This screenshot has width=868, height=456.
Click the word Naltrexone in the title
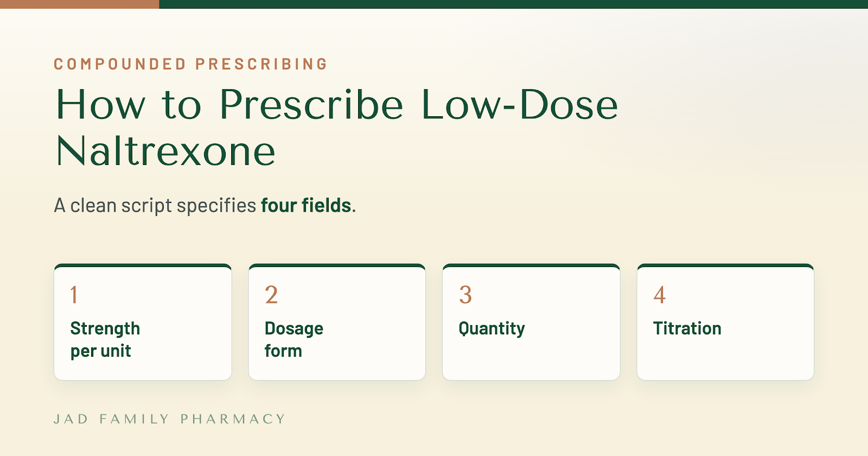[166, 151]
